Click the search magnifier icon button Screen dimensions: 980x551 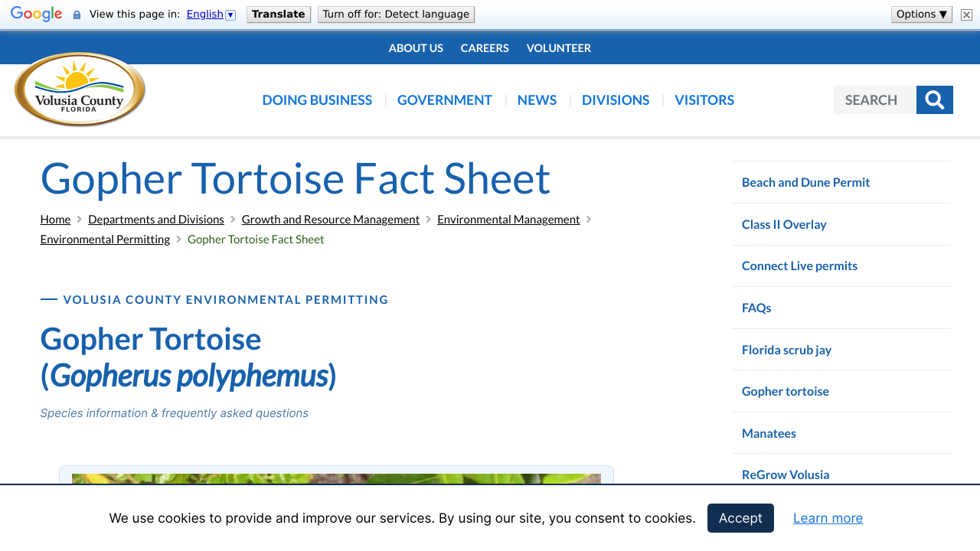[935, 100]
